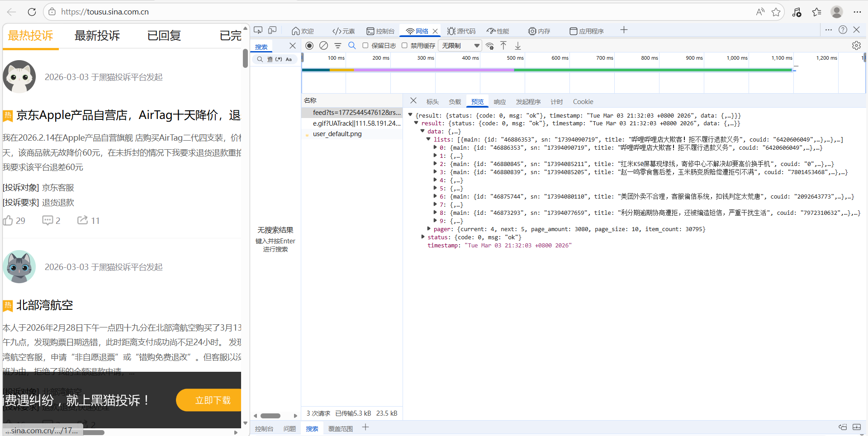This screenshot has height=436, width=868.
Task: Click the import HAR upload arrow
Action: coord(503,46)
